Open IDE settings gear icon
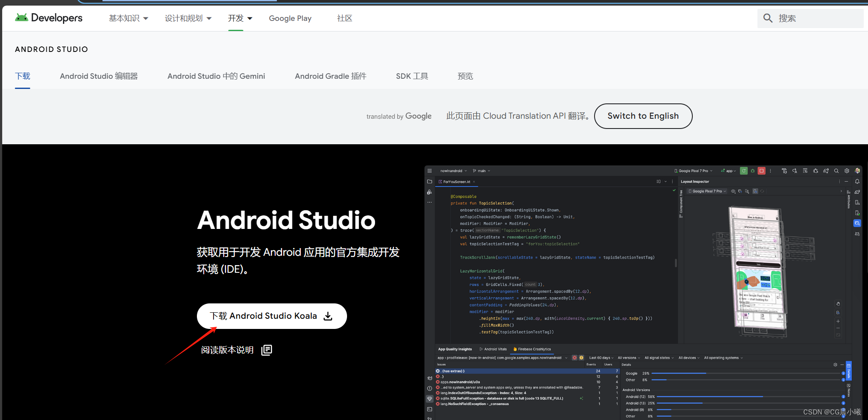The image size is (868, 420). tap(847, 171)
